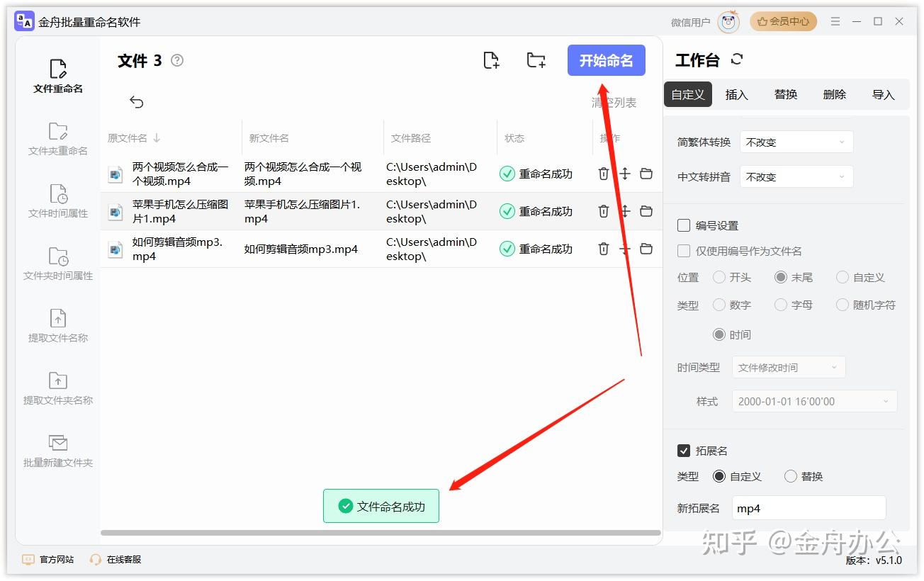This screenshot has height=581, width=924.
Task: Click the 微信用户 avatar
Action: [x=728, y=22]
